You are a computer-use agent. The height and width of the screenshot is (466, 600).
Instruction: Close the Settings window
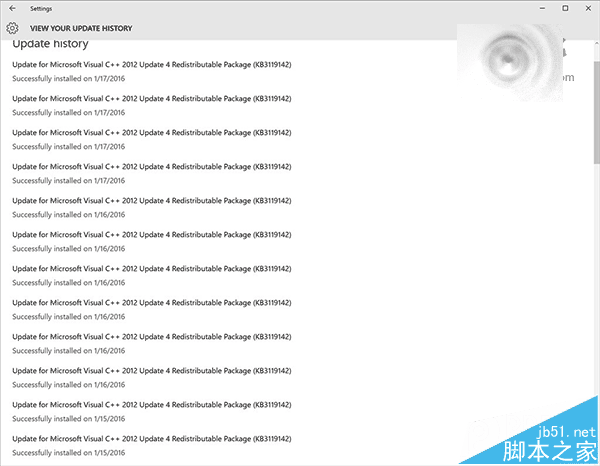(588, 8)
